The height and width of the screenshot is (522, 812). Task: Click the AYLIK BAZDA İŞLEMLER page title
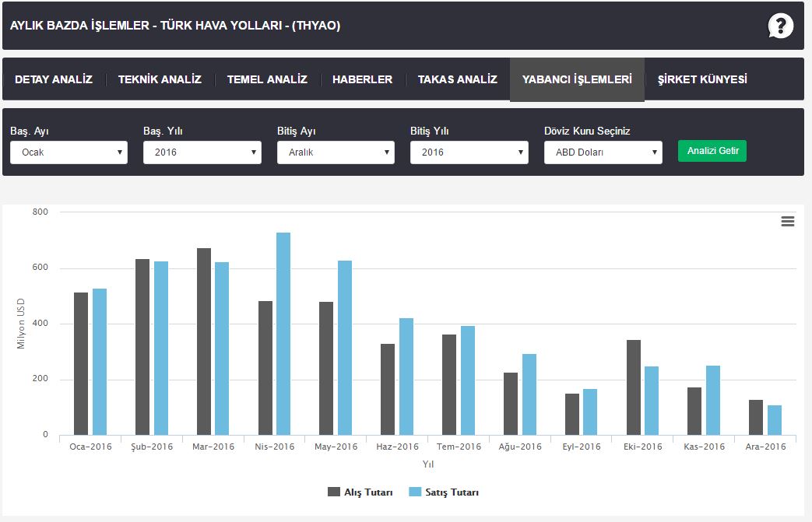point(175,26)
